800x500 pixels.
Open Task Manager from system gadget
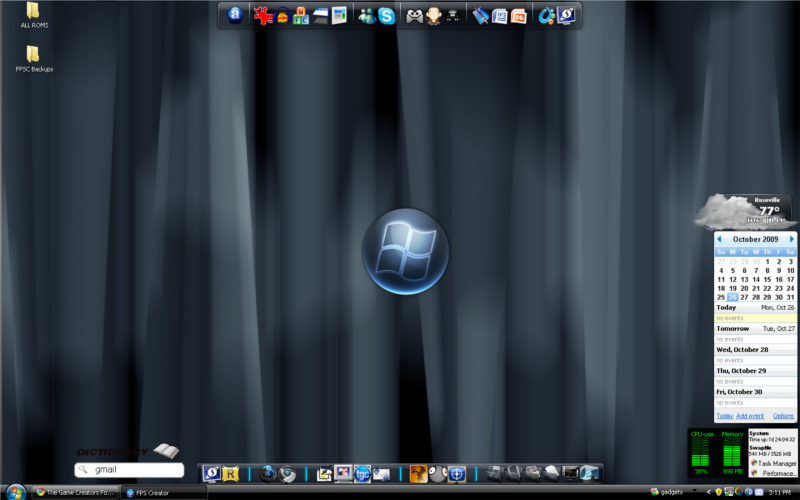click(x=773, y=463)
